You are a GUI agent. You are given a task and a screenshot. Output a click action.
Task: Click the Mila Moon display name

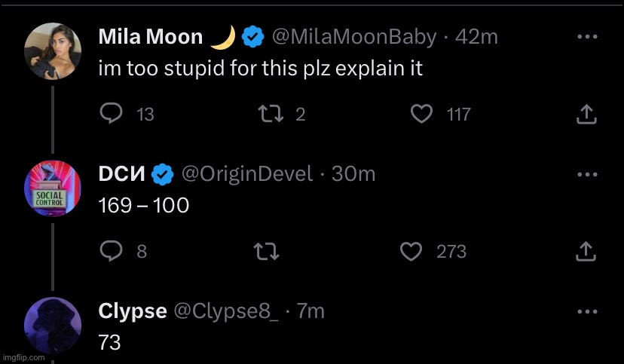click(x=151, y=37)
